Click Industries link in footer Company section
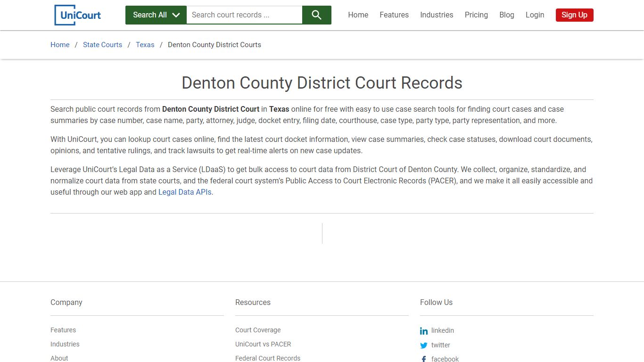This screenshot has height=362, width=644. coord(65,344)
